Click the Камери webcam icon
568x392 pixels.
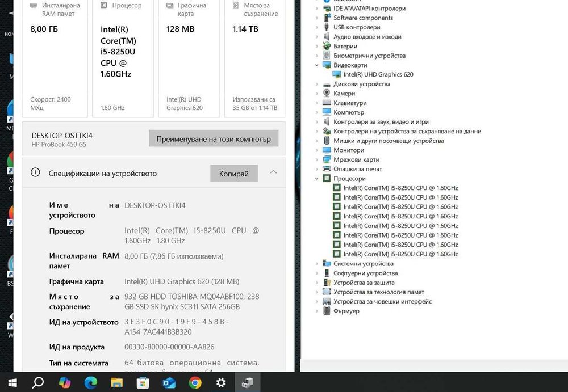[x=327, y=93]
